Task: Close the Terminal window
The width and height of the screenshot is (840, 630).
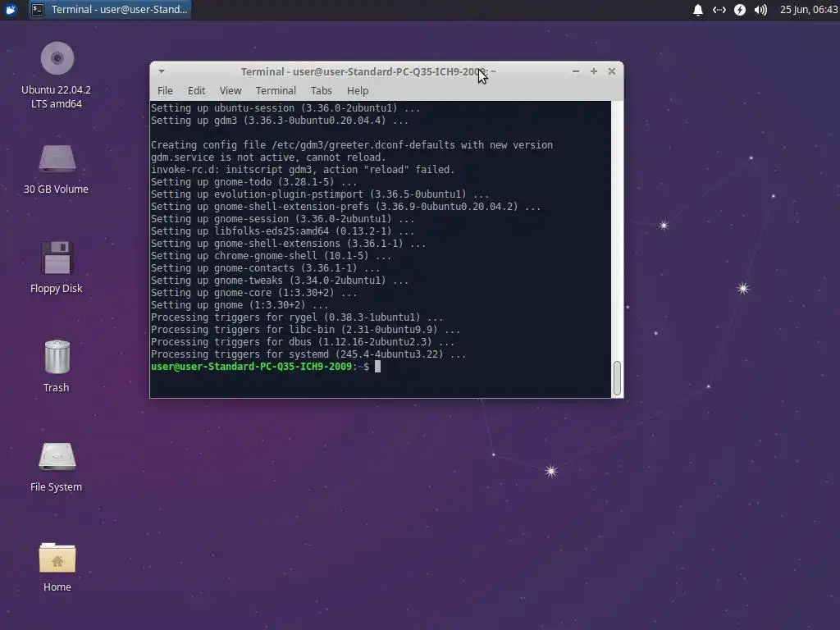Action: 612,71
